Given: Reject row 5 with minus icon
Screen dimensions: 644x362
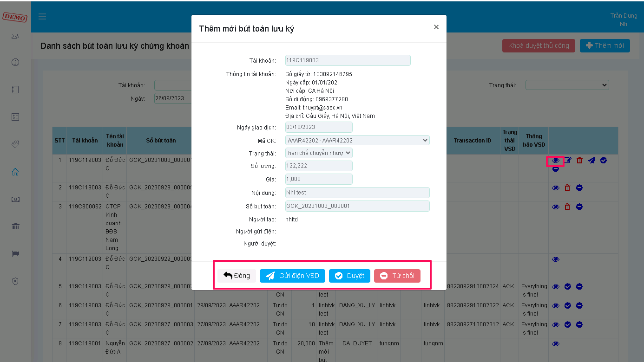Looking at the screenshot, I should pyautogui.click(x=579, y=286).
